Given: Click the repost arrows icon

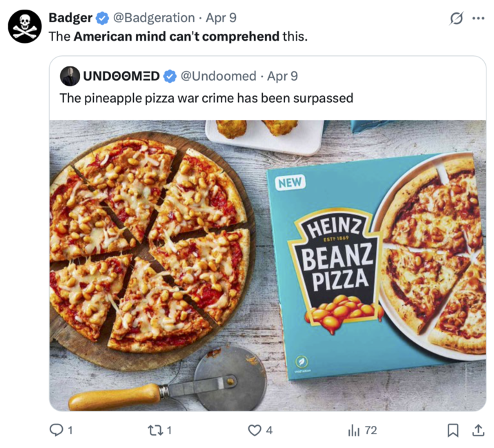Looking at the screenshot, I should coord(155,430).
